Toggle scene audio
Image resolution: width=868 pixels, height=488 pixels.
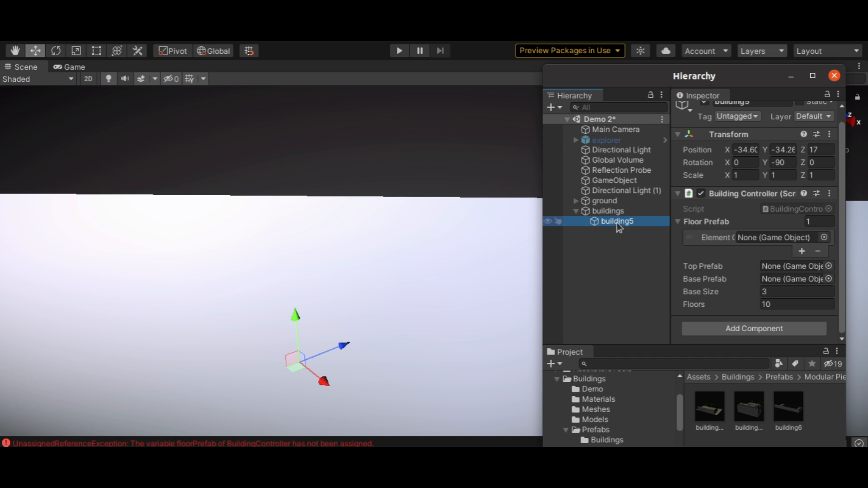(125, 79)
